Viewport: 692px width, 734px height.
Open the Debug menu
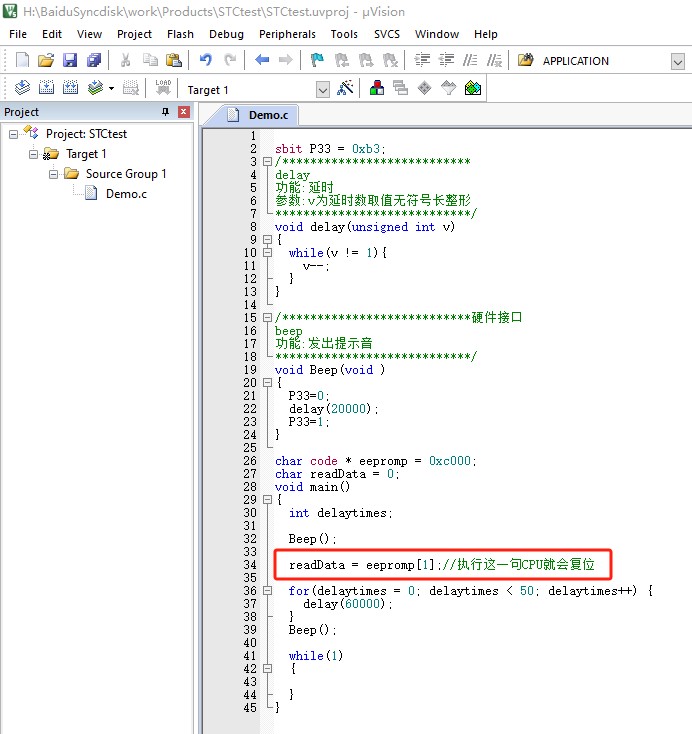point(226,34)
